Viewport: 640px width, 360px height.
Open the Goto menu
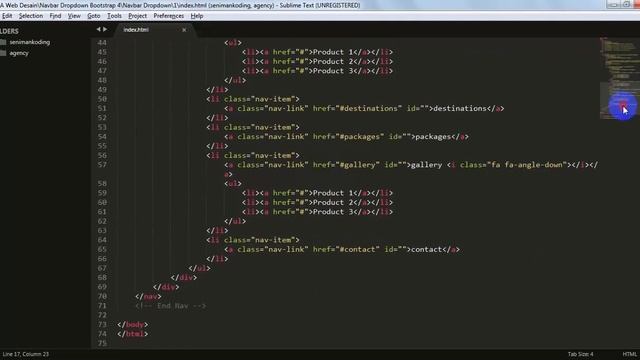click(x=93, y=16)
